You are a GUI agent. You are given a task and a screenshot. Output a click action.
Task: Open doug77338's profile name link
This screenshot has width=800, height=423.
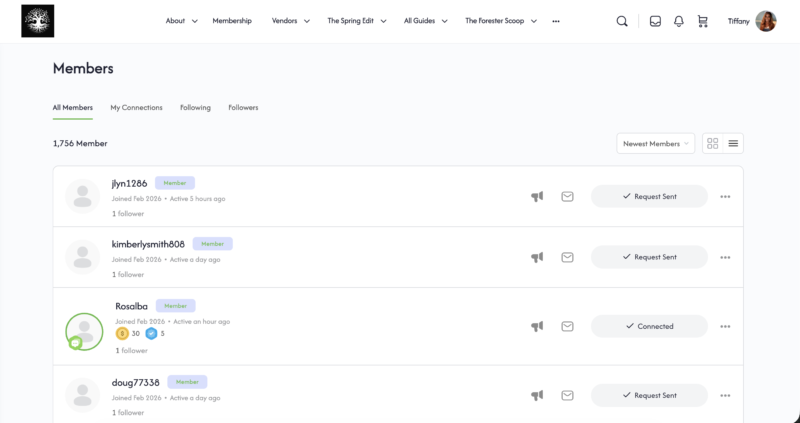coord(136,382)
